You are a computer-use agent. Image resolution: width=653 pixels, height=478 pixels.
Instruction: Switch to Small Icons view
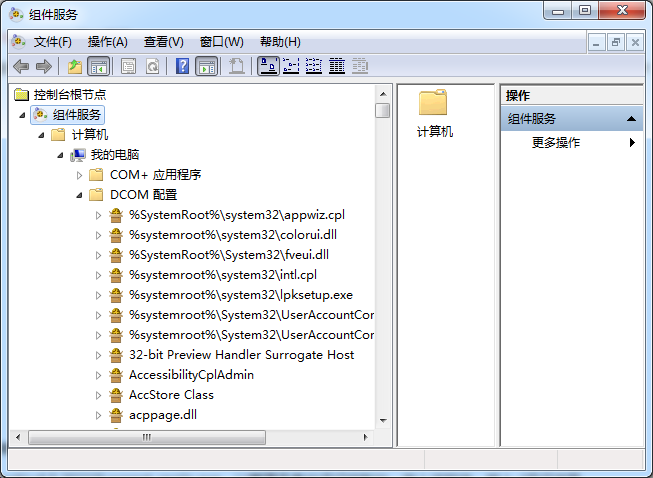[x=291, y=66]
